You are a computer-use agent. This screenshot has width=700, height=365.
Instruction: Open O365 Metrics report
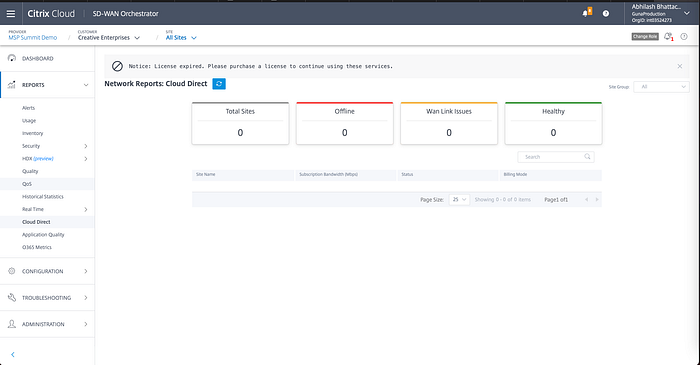(x=37, y=247)
